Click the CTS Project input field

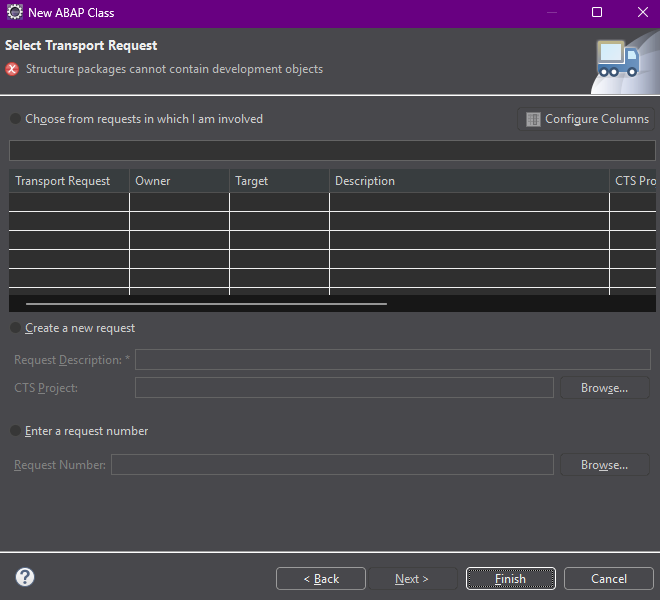pyautogui.click(x=344, y=387)
